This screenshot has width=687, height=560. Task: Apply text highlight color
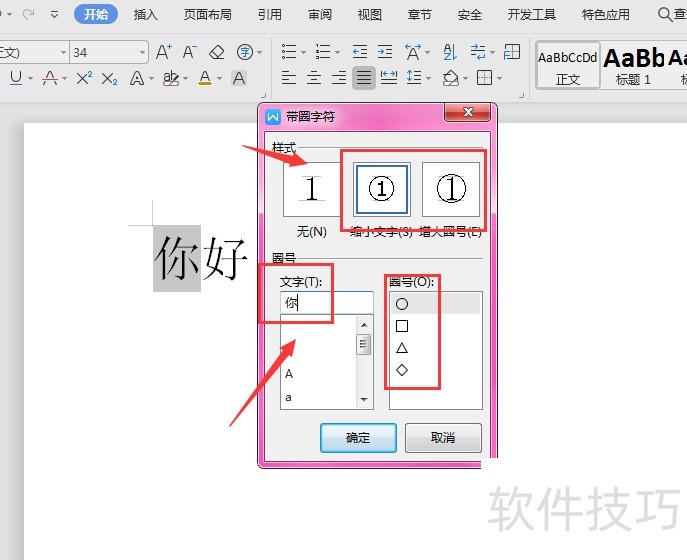tap(170, 78)
